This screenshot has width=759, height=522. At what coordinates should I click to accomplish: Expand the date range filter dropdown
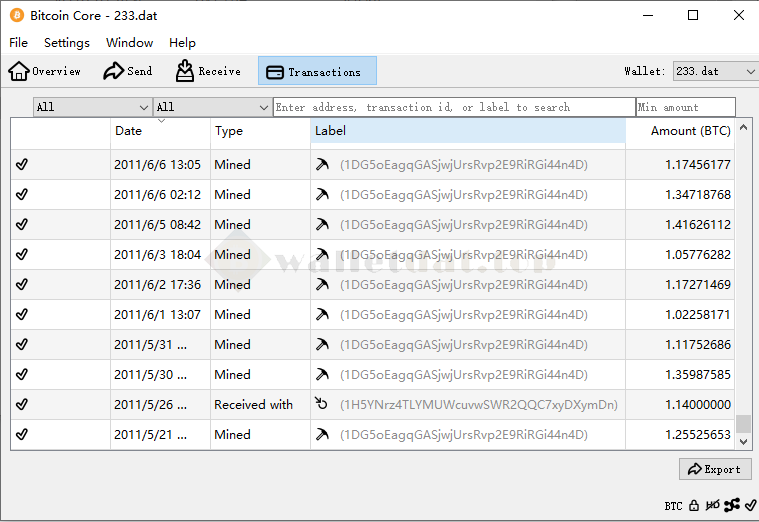pyautogui.click(x=92, y=107)
